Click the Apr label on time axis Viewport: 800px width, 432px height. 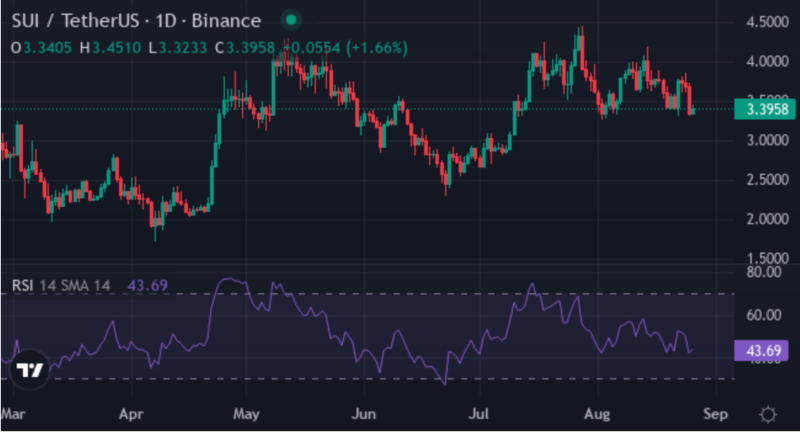131,414
